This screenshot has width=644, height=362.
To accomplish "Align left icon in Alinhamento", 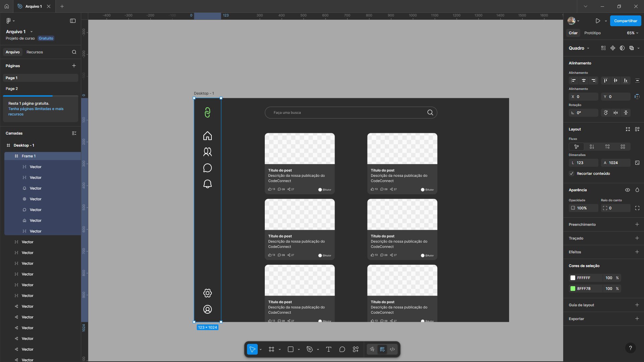I will (574, 81).
